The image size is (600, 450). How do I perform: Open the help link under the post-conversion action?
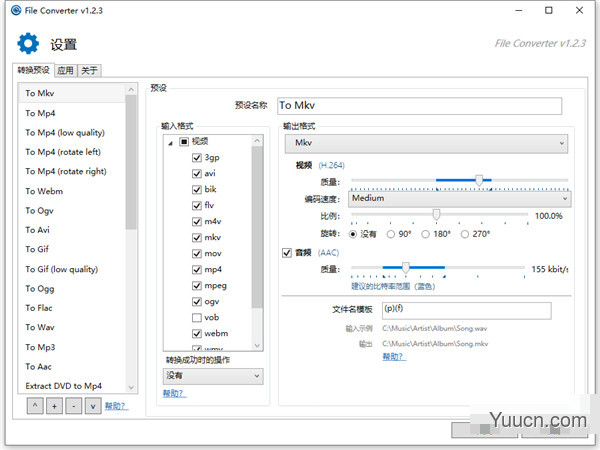[174, 393]
